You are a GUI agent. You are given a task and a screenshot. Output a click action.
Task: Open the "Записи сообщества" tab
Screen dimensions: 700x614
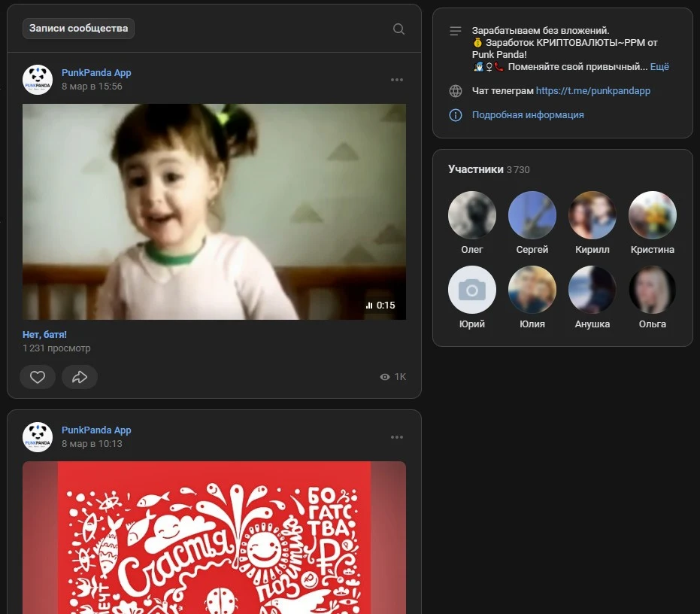(78, 29)
